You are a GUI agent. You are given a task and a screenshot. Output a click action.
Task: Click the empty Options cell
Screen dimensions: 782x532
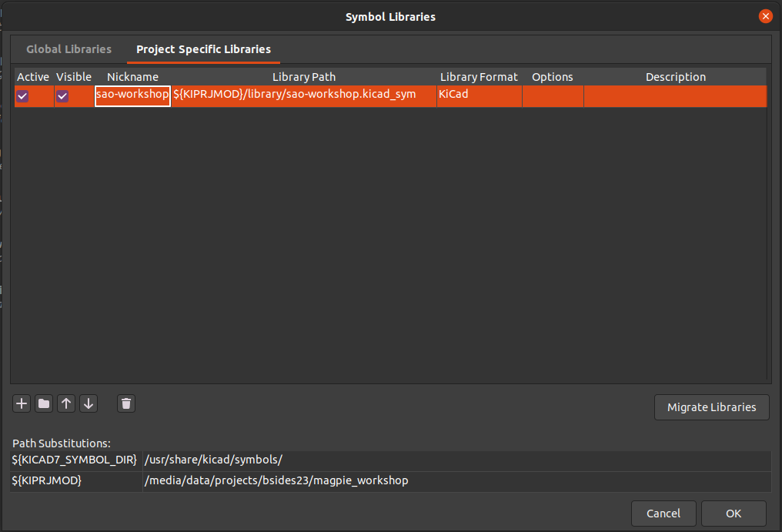(x=553, y=95)
